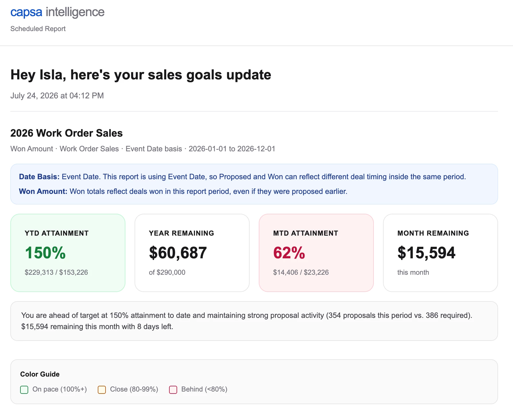Viewport: 513px width, 420px height.
Task: Click the red Behind (<80%) swatch
Action: [x=173, y=390]
